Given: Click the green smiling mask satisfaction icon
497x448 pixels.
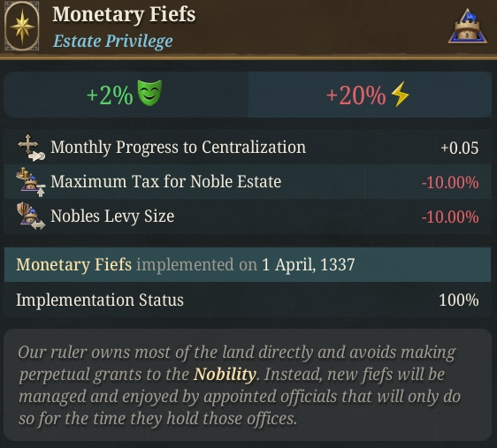Looking at the screenshot, I should click(x=149, y=93).
